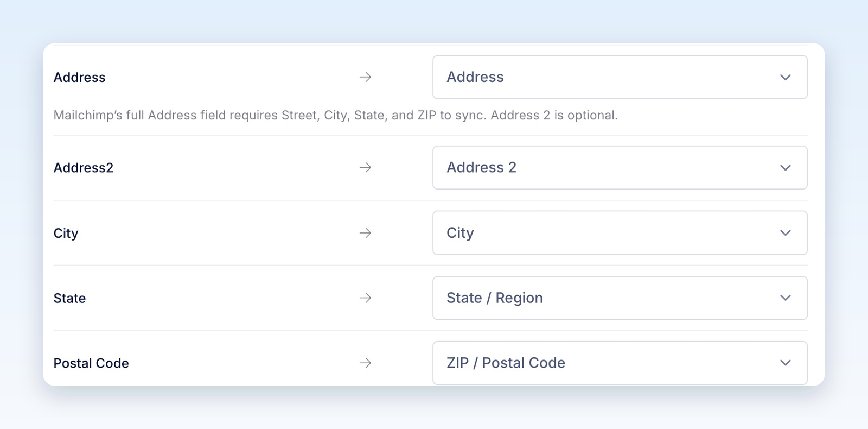Image resolution: width=868 pixels, height=429 pixels.
Task: Click the arrow icon in the Address2 row
Action: 366,167
